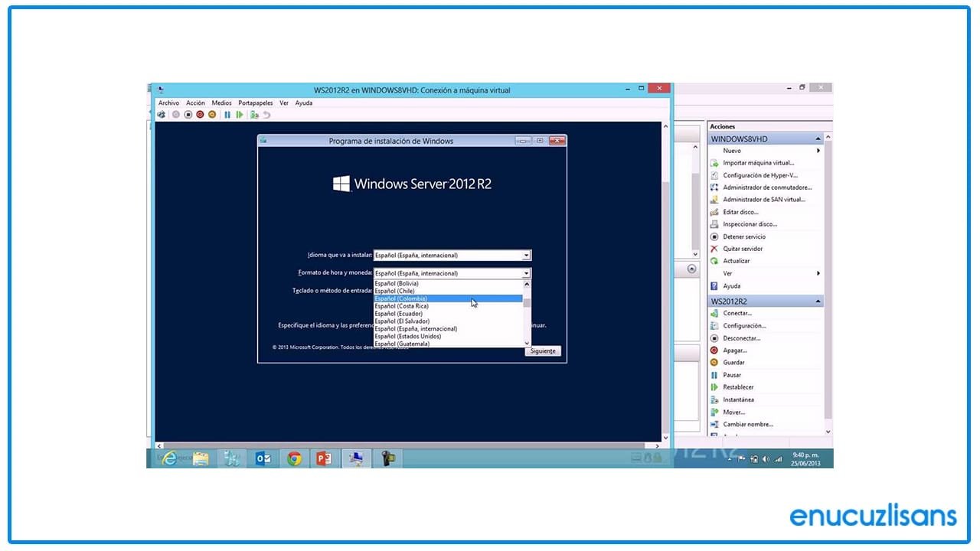Open the Archivo menu

(168, 103)
